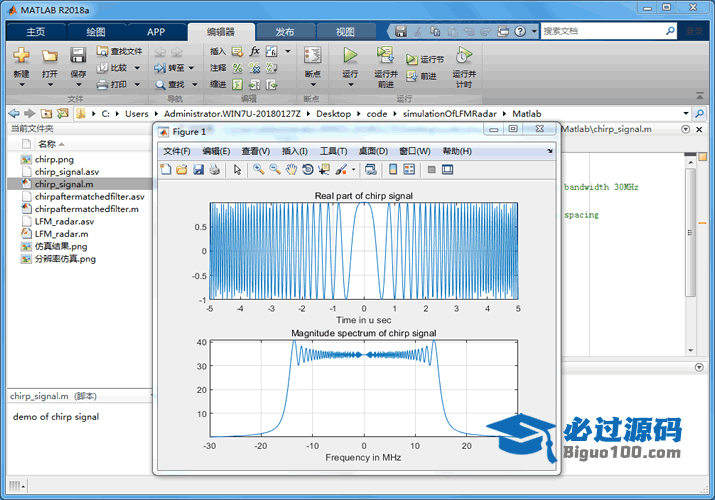Click the editor vertical scrollbar

[x=690, y=232]
